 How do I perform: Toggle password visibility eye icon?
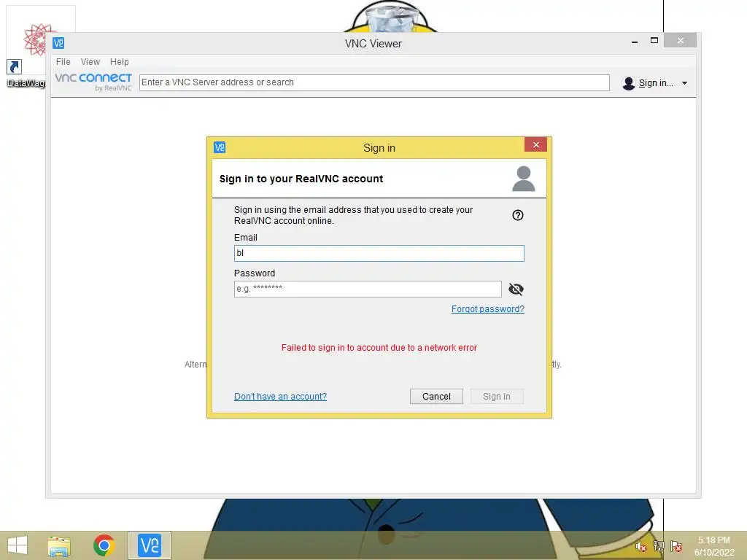tap(516, 289)
